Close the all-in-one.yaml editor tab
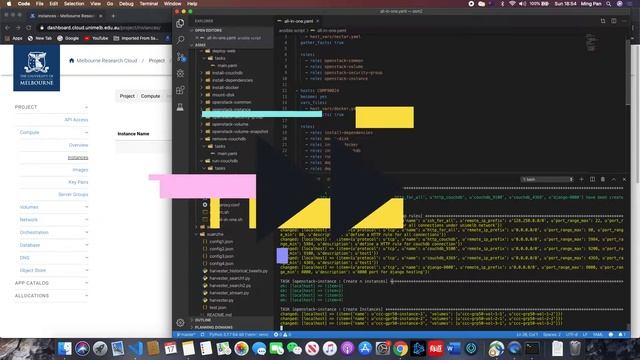The height and width of the screenshot is (360, 640). pyautogui.click(x=317, y=21)
